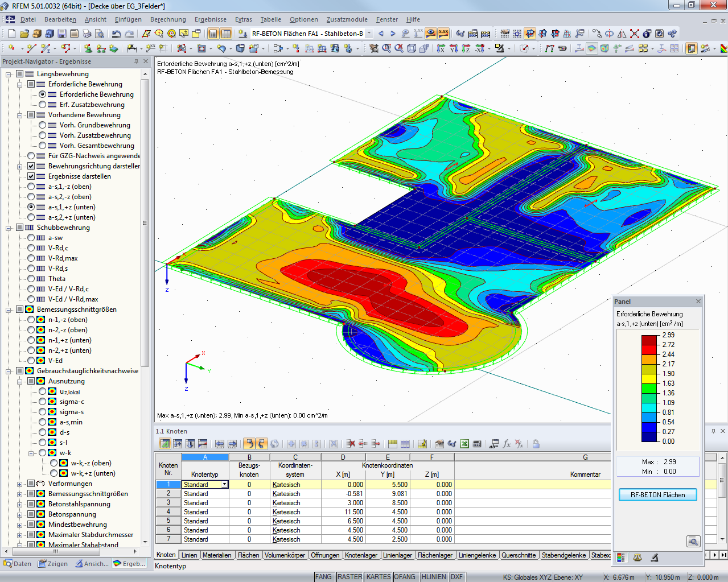Viewport: 728px width, 582px height.
Task: Open the Berechnung menu
Action: pos(167,19)
